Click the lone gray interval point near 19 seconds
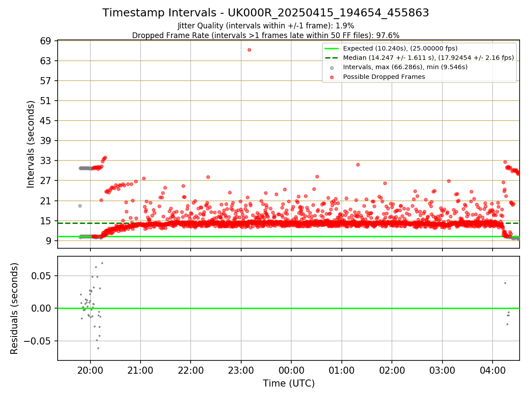Image resolution: width=532 pixels, height=399 pixels. tap(80, 206)
